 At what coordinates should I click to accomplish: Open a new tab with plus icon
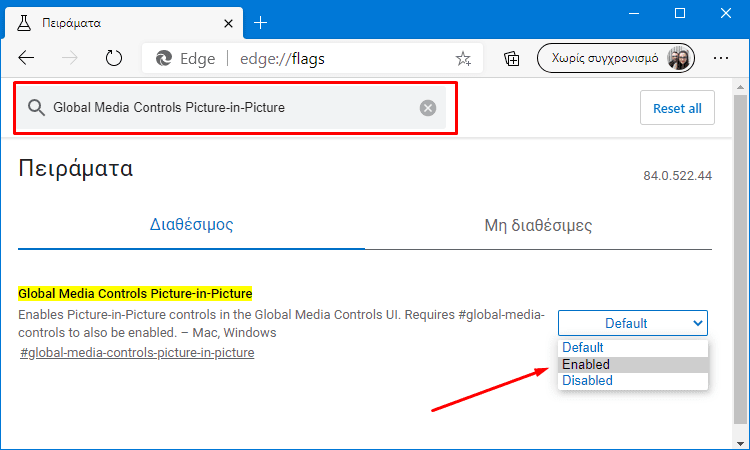260,22
